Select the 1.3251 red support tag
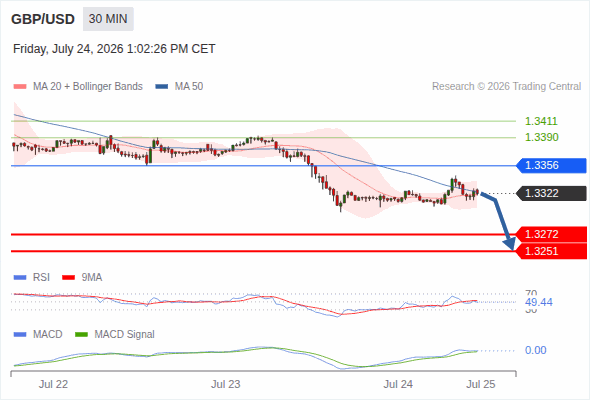Screen dimensions: 590x400 tap(551, 251)
